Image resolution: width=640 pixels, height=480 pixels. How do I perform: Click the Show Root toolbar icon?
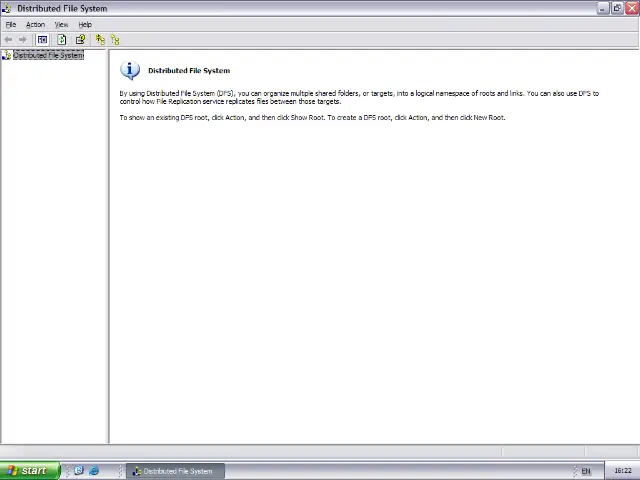click(x=115, y=40)
